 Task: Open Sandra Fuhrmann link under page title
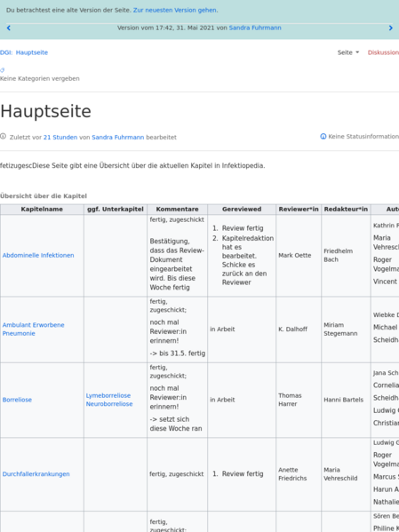click(x=118, y=138)
